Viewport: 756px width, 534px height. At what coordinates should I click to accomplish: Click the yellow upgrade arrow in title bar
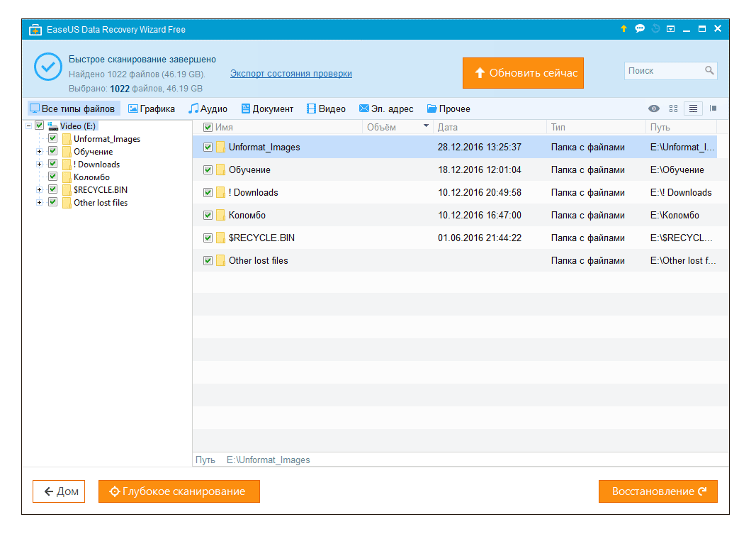pyautogui.click(x=624, y=29)
